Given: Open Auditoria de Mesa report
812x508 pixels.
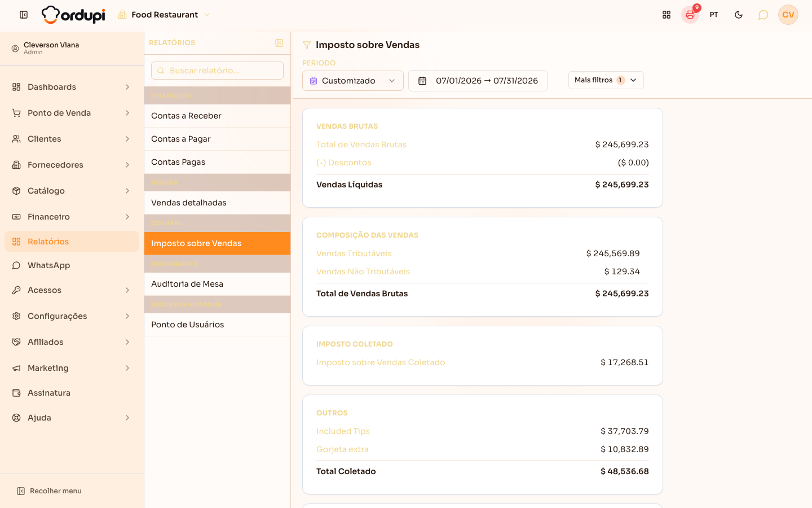Looking at the screenshot, I should pos(217,284).
